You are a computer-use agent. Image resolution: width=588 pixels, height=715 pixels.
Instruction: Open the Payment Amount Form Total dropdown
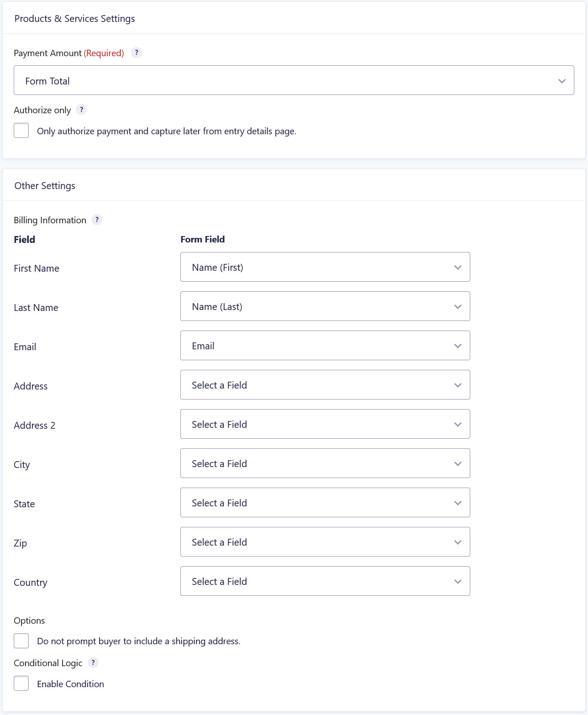coord(294,80)
